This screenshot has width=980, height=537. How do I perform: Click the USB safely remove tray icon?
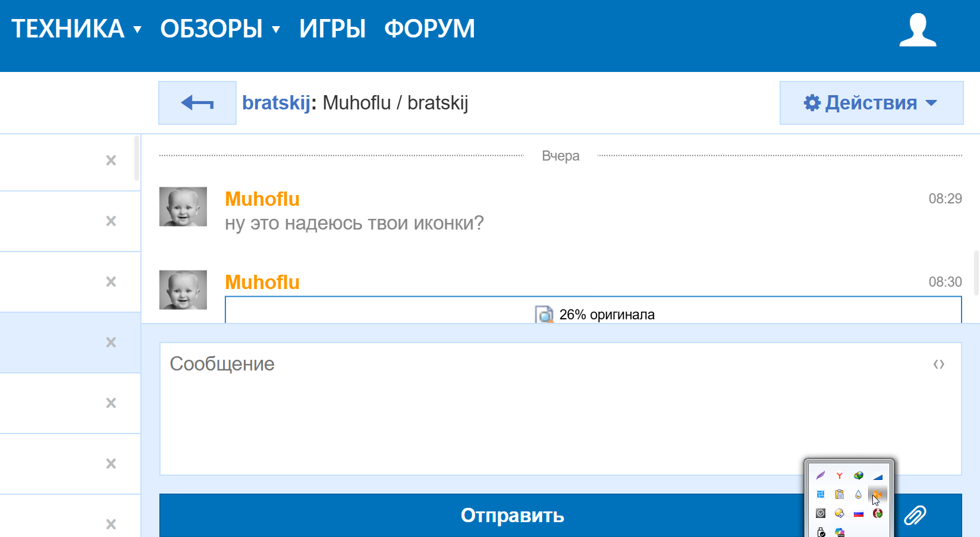click(x=821, y=532)
